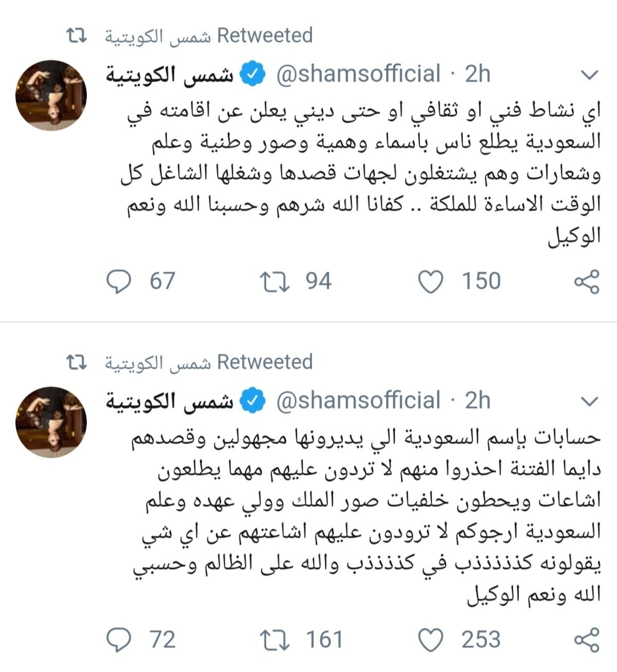Retweet the tweet showing 94 retweets
The height and width of the screenshot is (672, 617).
[x=275, y=281]
